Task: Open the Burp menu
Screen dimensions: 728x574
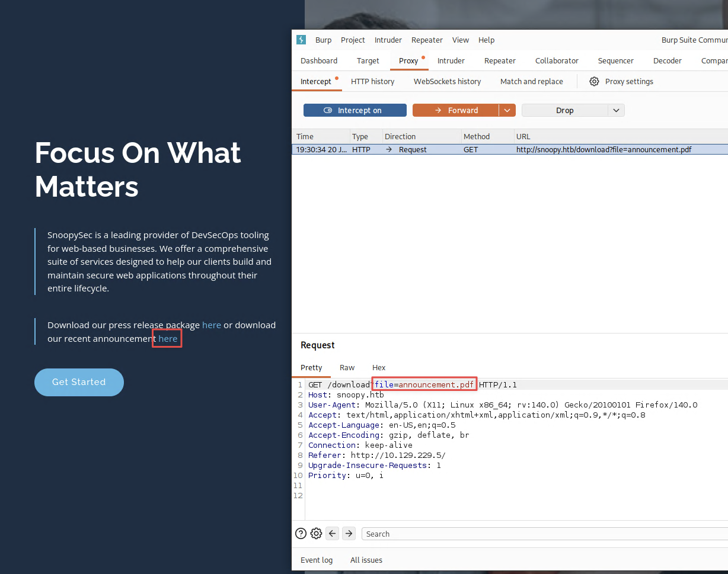Action: click(x=324, y=40)
